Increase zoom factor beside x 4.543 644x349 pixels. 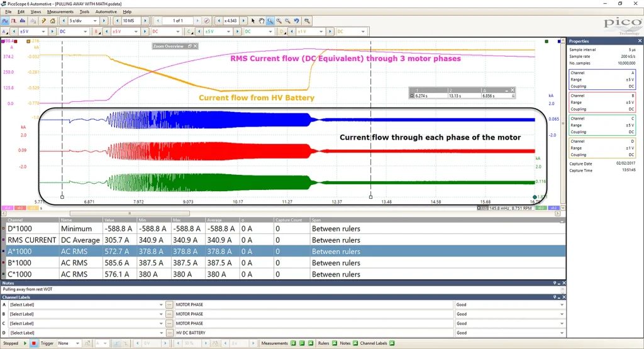click(243, 21)
